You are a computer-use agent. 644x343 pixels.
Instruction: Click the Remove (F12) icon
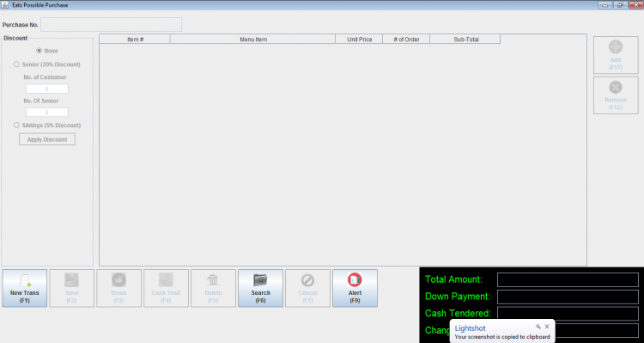coord(616,87)
